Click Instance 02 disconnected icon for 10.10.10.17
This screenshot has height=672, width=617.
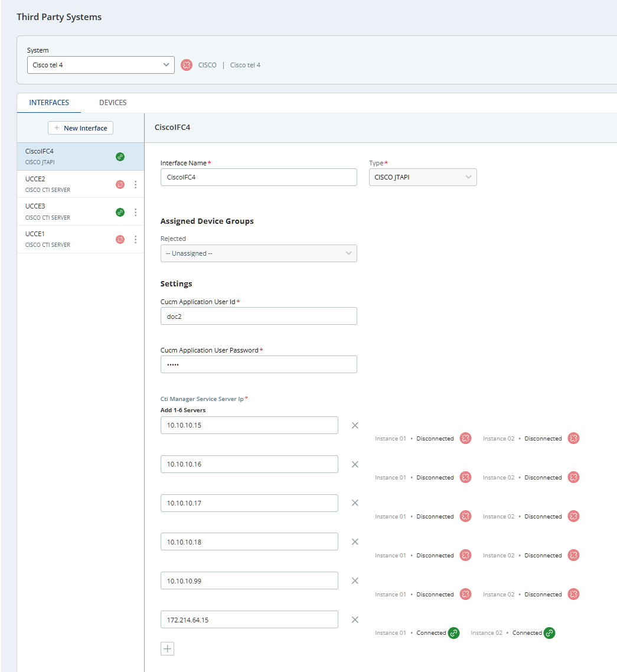click(574, 517)
